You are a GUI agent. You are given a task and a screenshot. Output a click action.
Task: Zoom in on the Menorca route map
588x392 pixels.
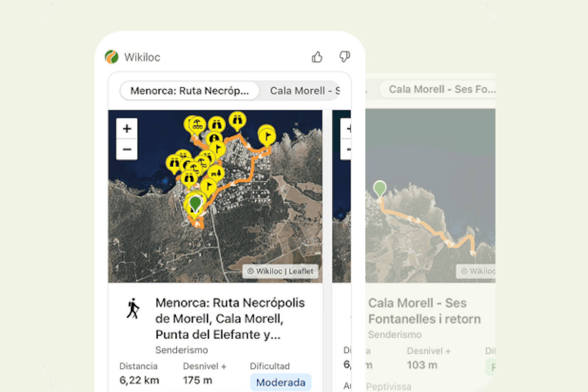(x=127, y=129)
